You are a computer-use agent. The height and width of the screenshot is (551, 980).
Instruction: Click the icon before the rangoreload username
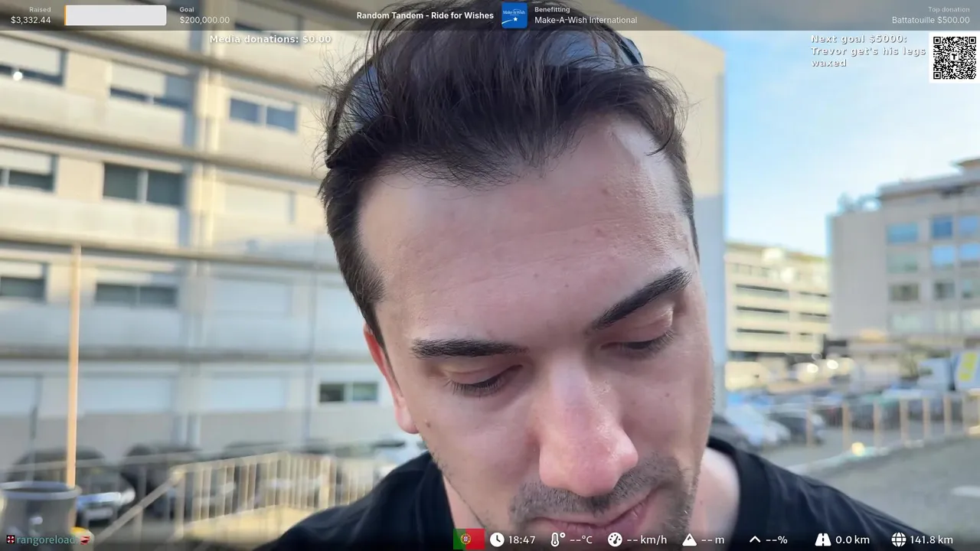point(10,540)
